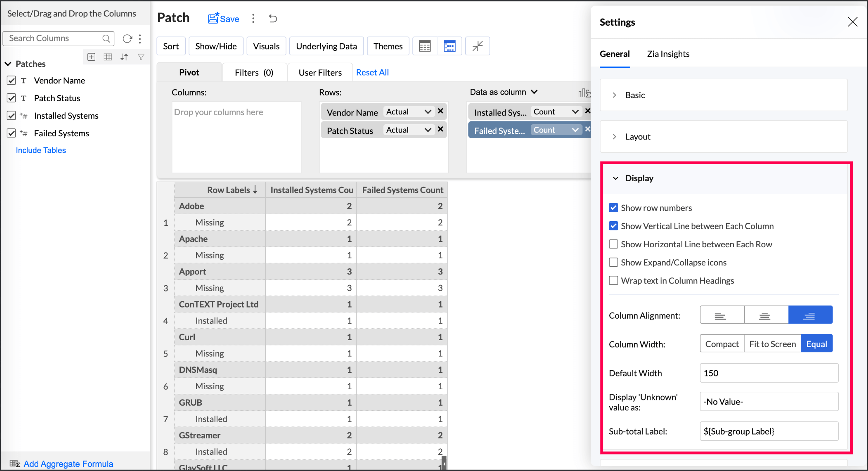Toggle the Failed Systems column checkbox

coord(11,133)
